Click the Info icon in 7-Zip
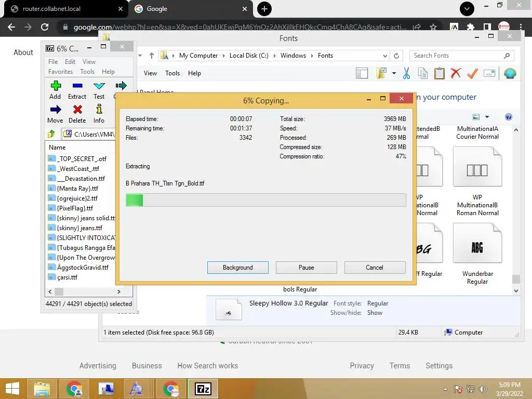Screen dimensions: 532x399 pyautogui.click(x=99, y=109)
